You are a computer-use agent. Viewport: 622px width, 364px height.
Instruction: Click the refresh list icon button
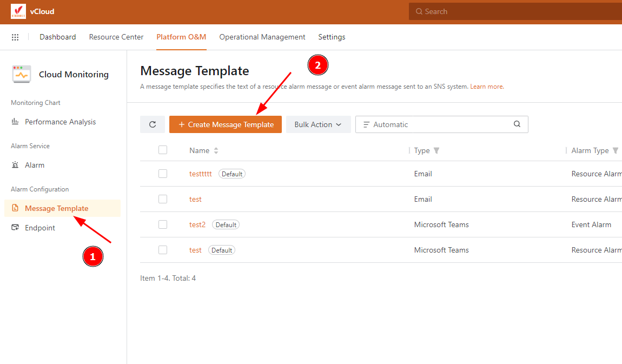(x=153, y=124)
